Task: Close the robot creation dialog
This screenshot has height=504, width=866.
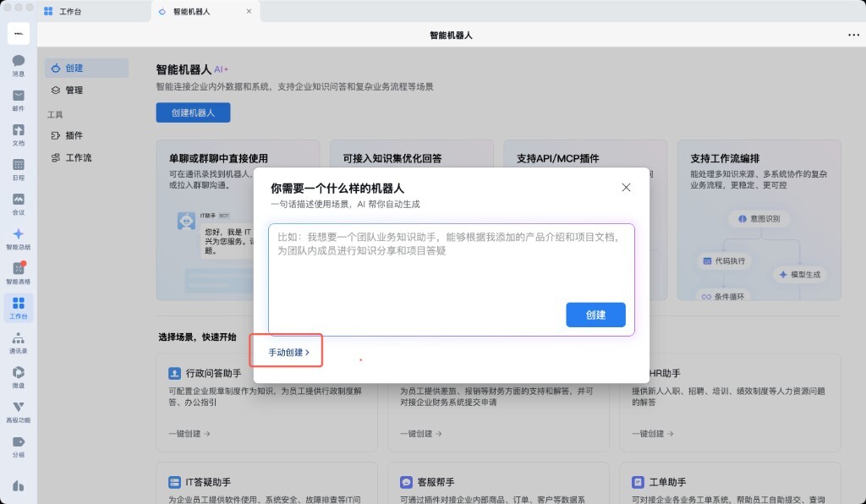Action: (x=626, y=188)
